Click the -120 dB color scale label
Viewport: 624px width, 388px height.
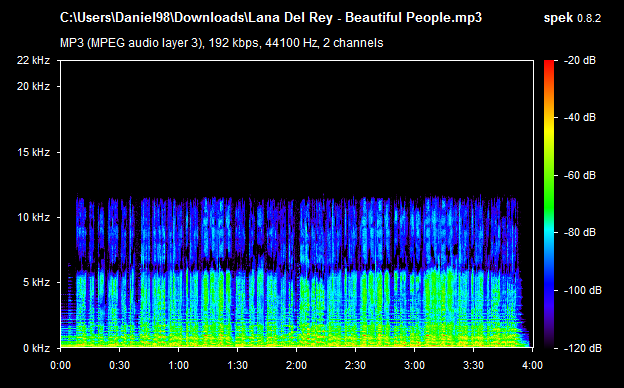click(582, 348)
